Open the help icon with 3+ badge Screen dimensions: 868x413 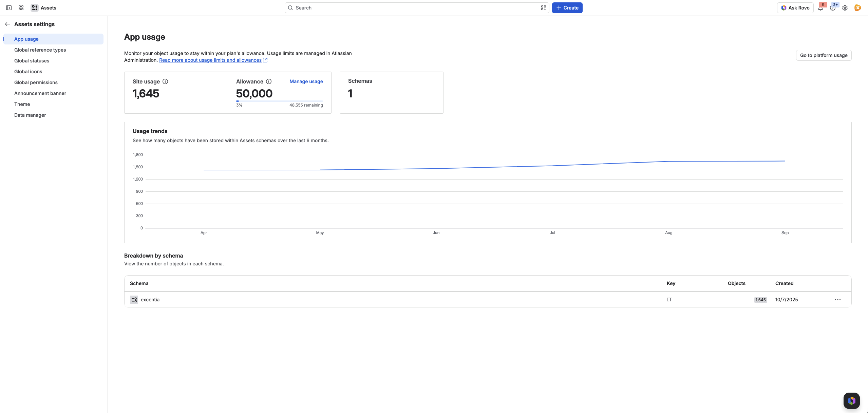coord(833,8)
